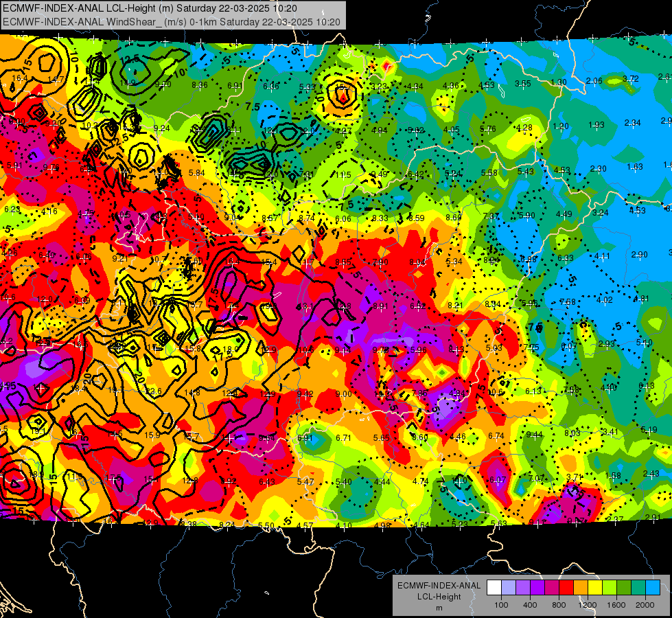The image size is (672, 618).
Task: Click the wind shear value 5.47
Action: 305,481
